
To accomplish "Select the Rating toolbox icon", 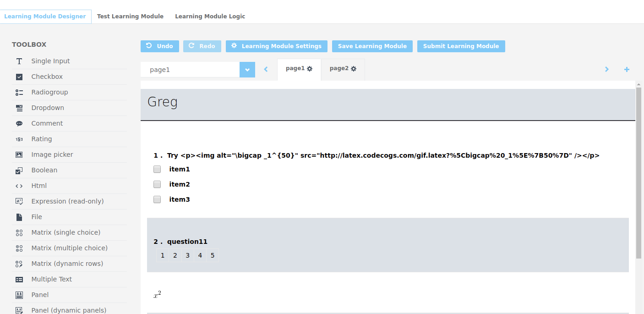I will (19, 139).
